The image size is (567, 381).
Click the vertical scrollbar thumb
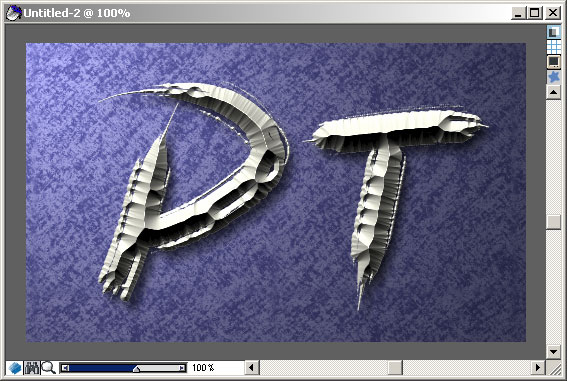pos(553,222)
